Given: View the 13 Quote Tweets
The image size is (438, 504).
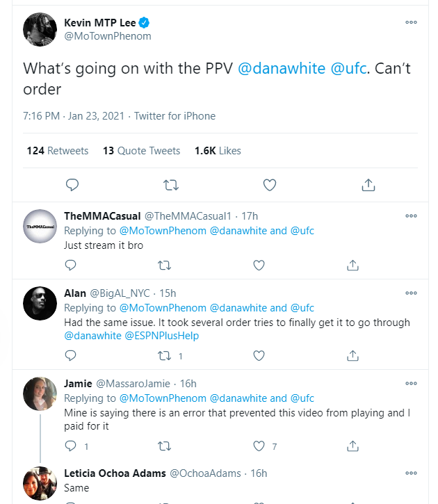Looking at the screenshot, I should click(141, 151).
